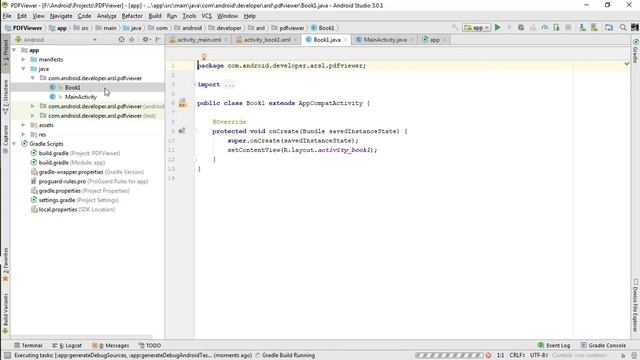Viewport: 640px width, 360px height.
Task: Click Attach debugger to Android process icon
Action: coord(556,28)
